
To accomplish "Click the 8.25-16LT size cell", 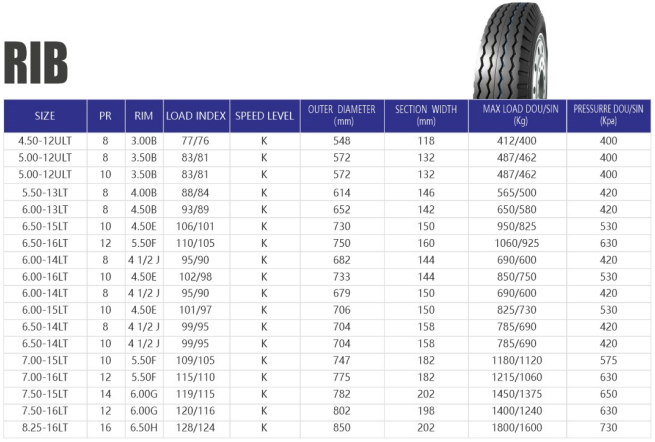I will pyautogui.click(x=45, y=428).
